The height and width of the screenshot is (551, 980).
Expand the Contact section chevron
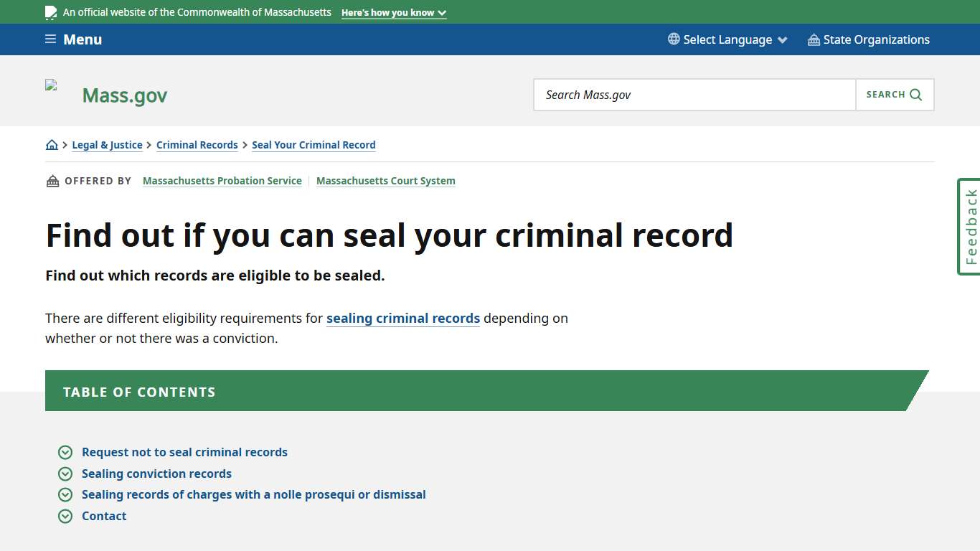[65, 516]
